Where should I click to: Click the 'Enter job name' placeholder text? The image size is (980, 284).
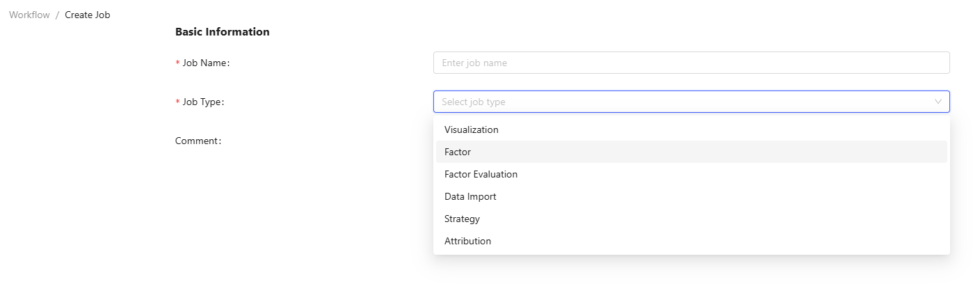474,63
